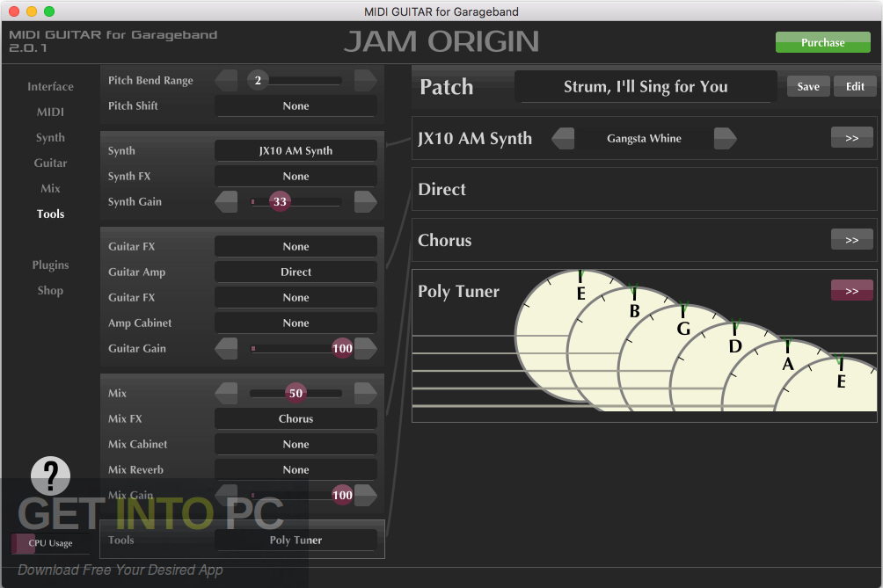883x588 pixels.
Task: Click Synth Gain slider knob 33
Action: [x=280, y=201]
